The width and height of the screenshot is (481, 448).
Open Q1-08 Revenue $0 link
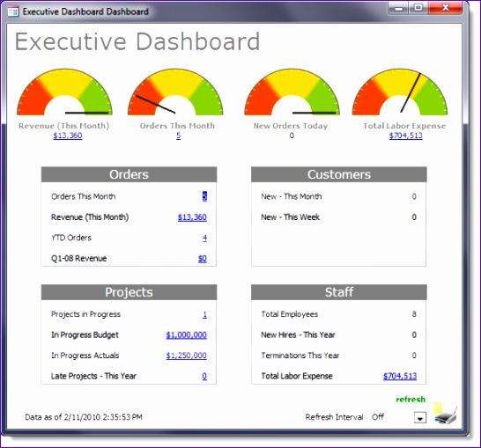pos(203,259)
